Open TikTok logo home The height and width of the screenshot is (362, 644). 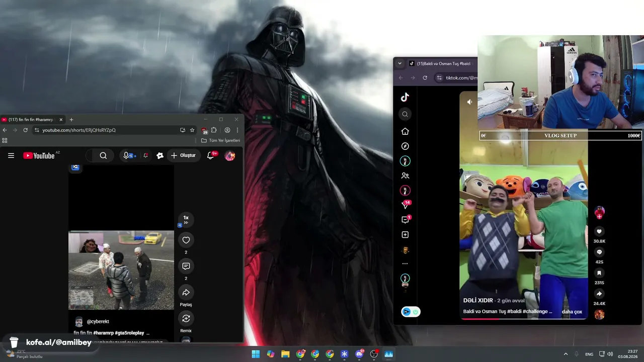click(x=405, y=98)
